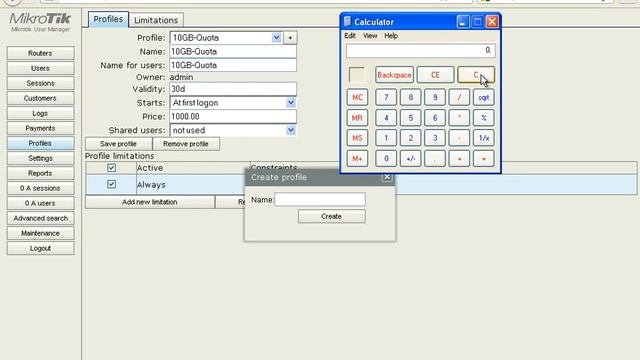Add new limitation to profile

pos(150,202)
